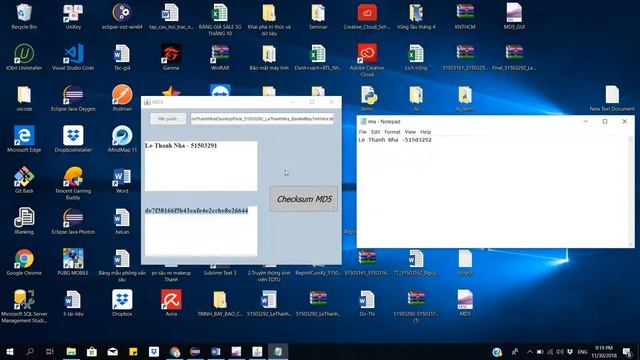The width and height of the screenshot is (640, 360).
Task: Select the UniKey desktop icon
Action: 73,17
